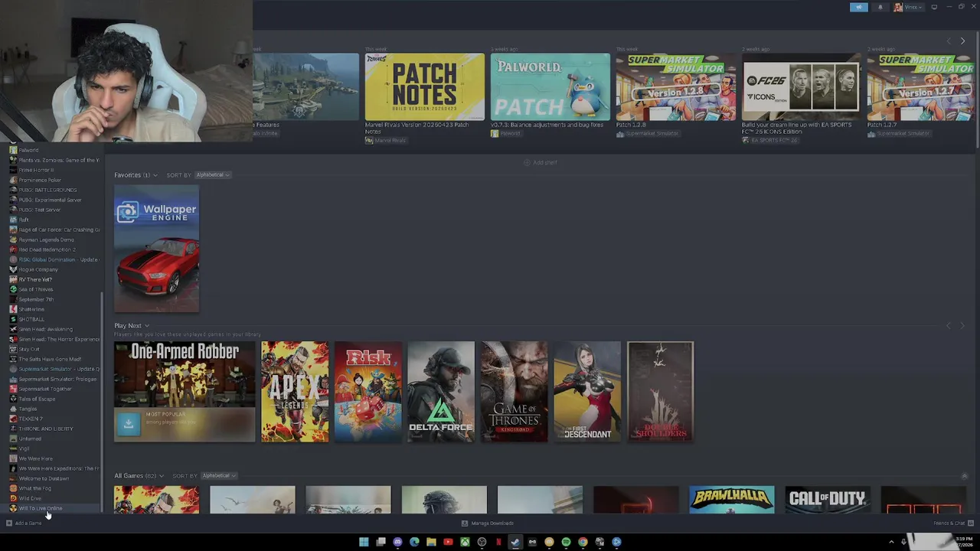
Task: Open Call of Duty in All Games
Action: point(827,499)
